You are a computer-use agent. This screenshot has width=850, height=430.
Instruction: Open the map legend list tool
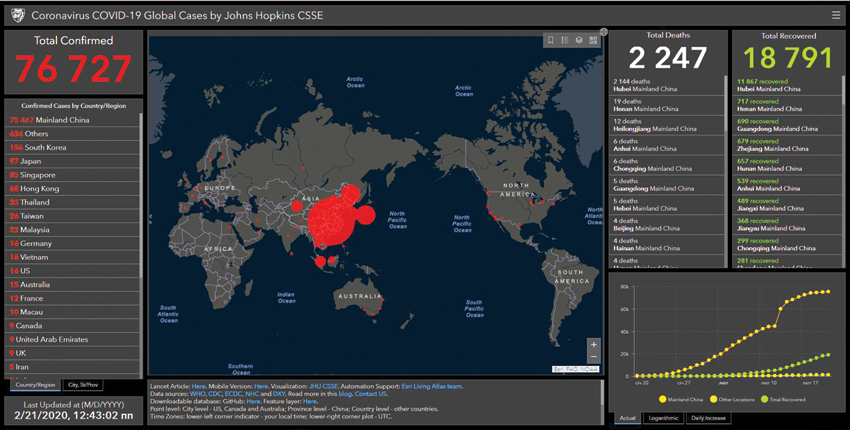click(x=564, y=40)
